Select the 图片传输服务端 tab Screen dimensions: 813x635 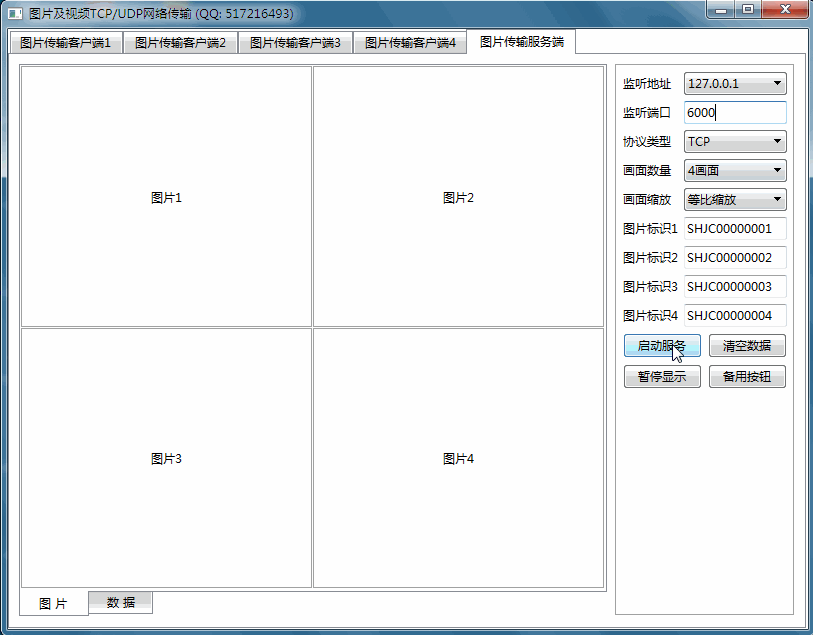pos(522,41)
